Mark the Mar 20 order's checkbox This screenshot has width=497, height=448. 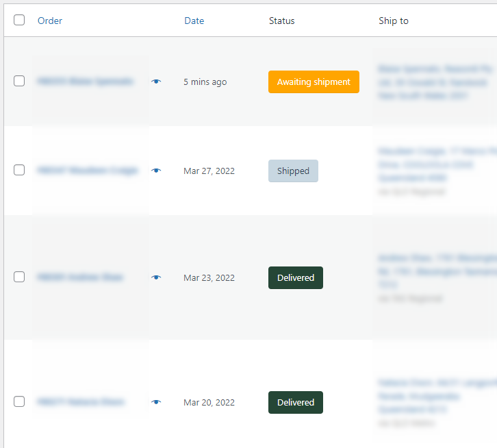[x=19, y=401]
